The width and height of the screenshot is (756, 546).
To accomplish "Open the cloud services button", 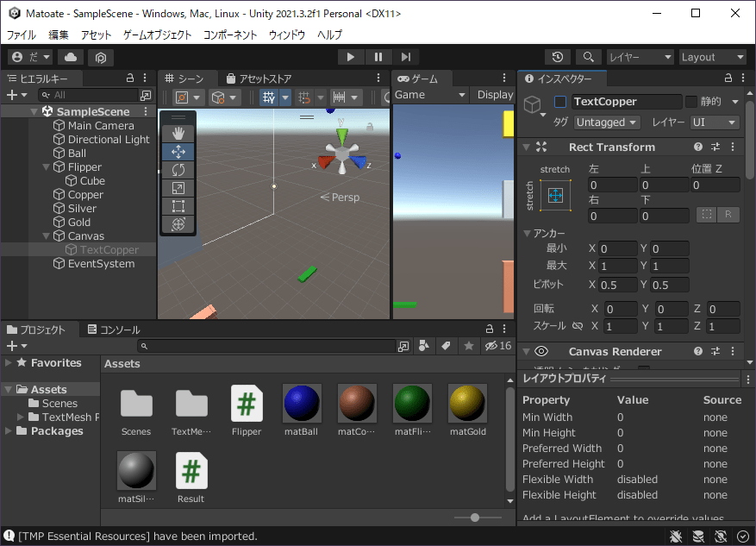I will tap(71, 57).
